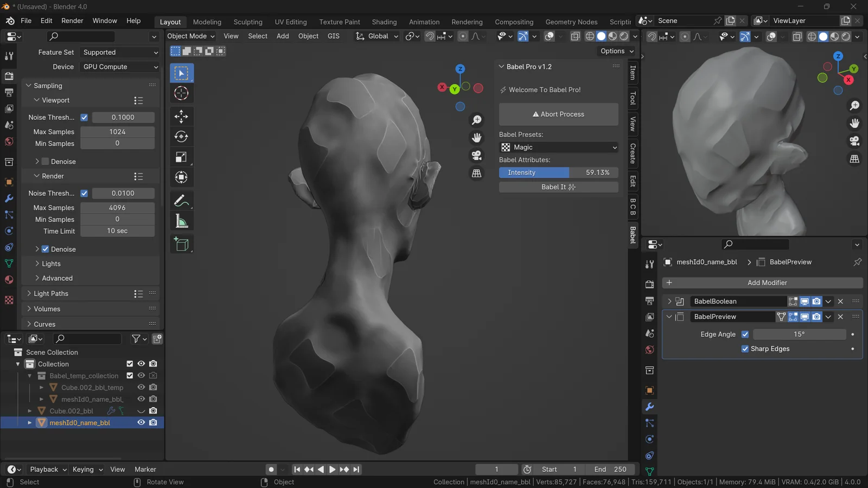Click the Abort Process button
Viewport: 868px width, 488px height.
pos(558,114)
